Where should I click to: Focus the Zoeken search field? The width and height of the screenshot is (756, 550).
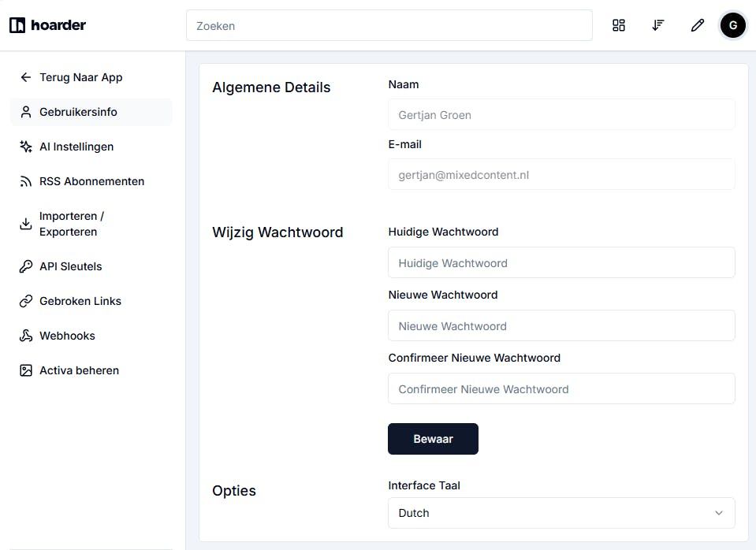click(389, 26)
